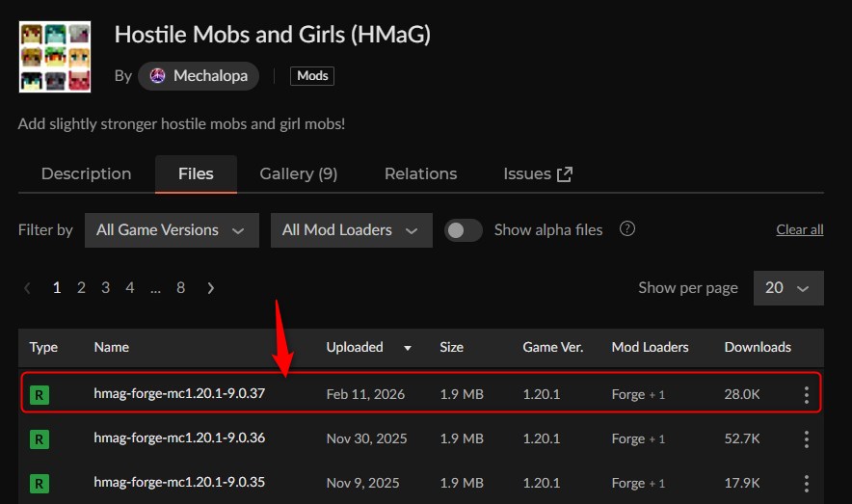
Task: Open the Issues external link tab
Action: (x=538, y=173)
